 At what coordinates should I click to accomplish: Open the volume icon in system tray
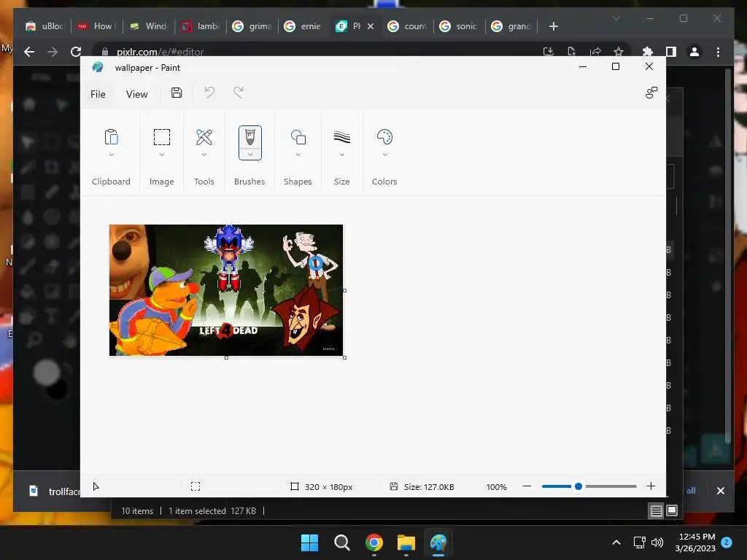(657, 542)
